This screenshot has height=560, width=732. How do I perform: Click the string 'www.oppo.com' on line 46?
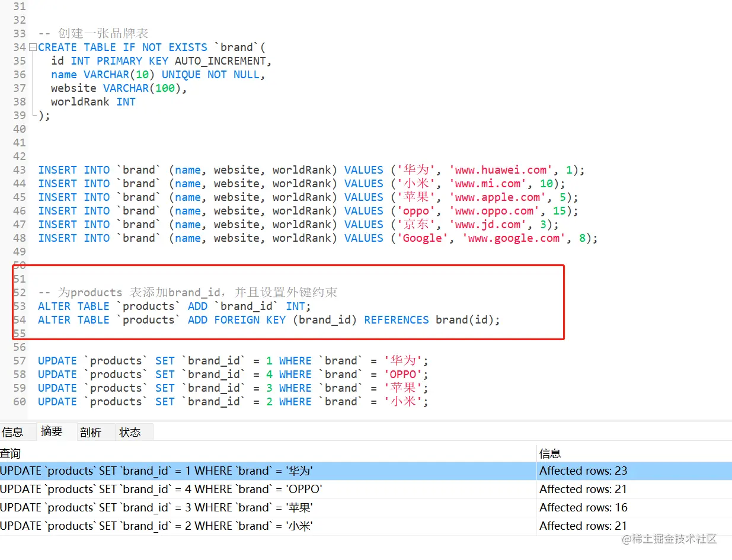pyautogui.click(x=494, y=211)
